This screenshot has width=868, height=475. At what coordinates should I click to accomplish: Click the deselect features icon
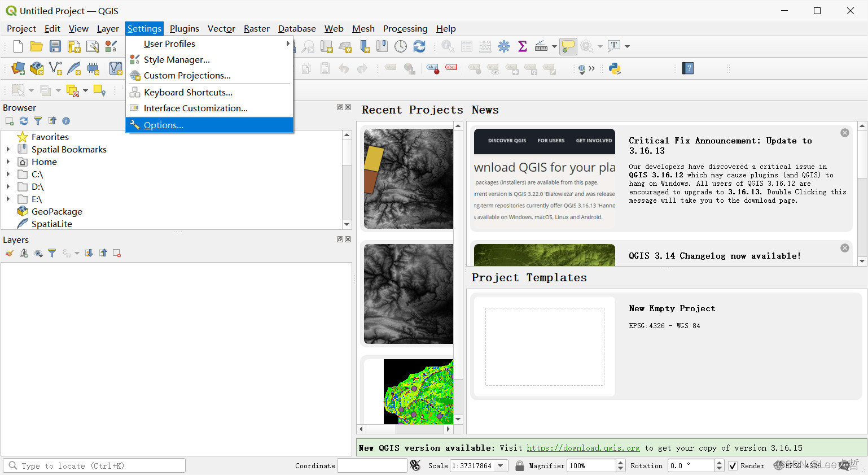pos(73,90)
